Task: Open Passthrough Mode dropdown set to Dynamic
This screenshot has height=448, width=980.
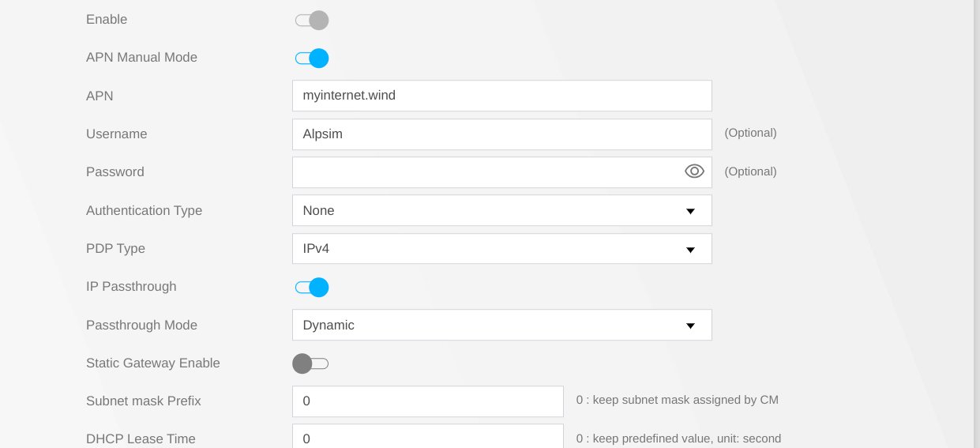Action: coord(501,325)
